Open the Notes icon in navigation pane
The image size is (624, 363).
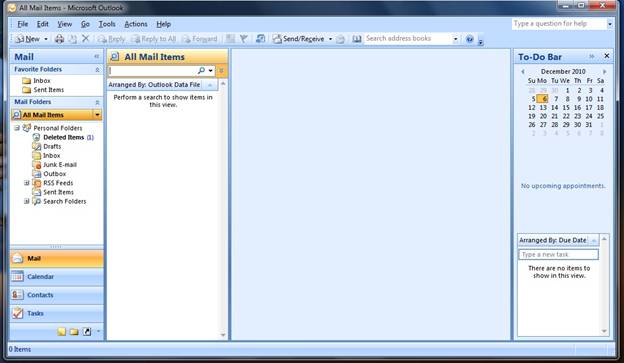61,332
